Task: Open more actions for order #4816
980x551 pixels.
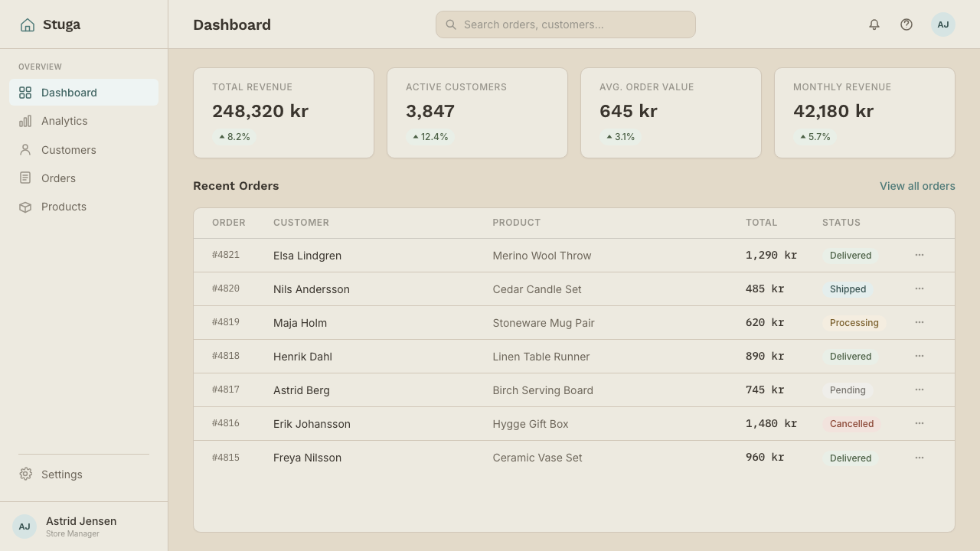Action: click(x=920, y=423)
